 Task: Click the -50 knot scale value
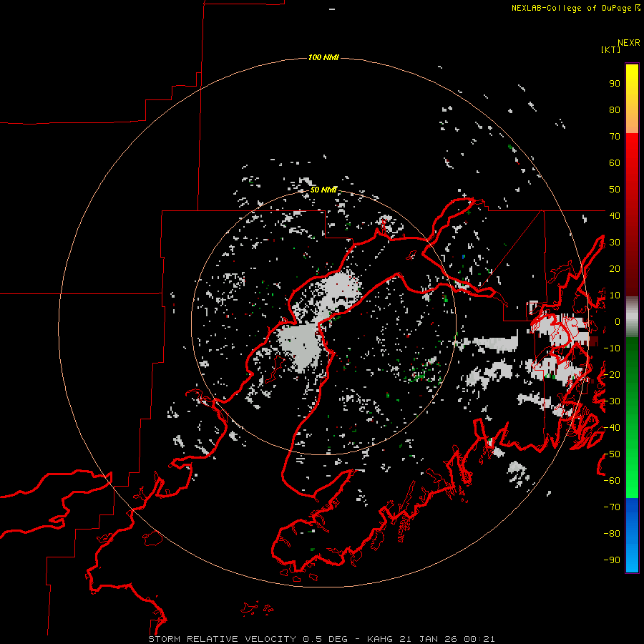612,454
